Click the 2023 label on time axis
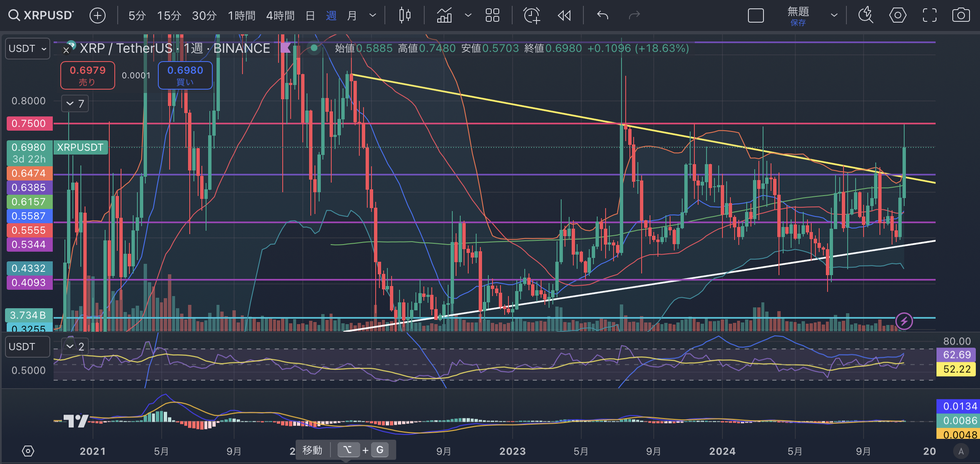The image size is (980, 464). pyautogui.click(x=512, y=451)
